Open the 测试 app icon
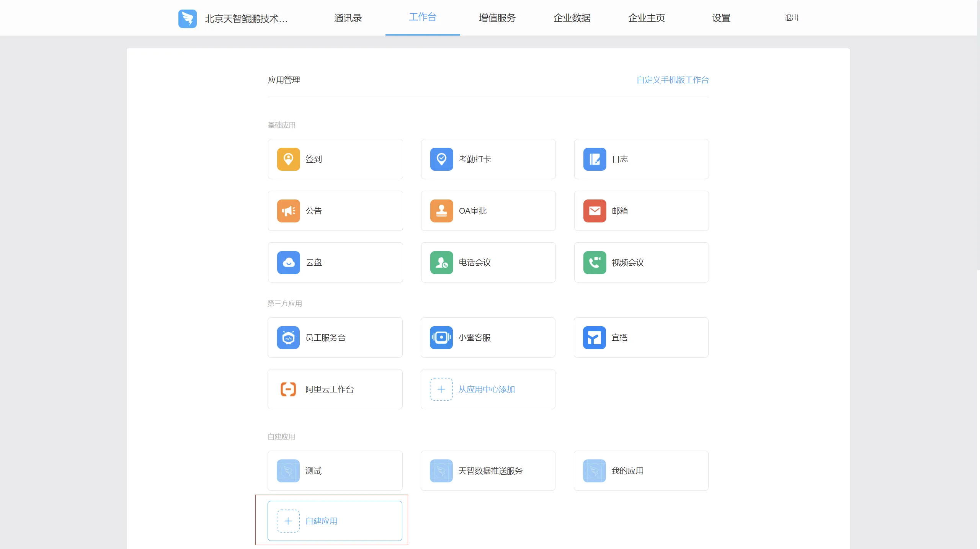980x549 pixels. pyautogui.click(x=288, y=471)
